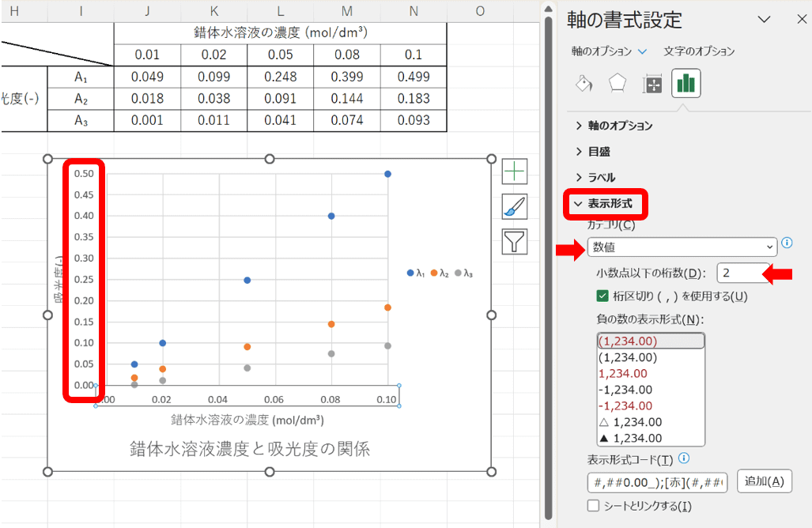This screenshot has height=528, width=812.
Task: Click the chart title 錯体水溶液濃度と吸光度の関係
Action: 250,449
